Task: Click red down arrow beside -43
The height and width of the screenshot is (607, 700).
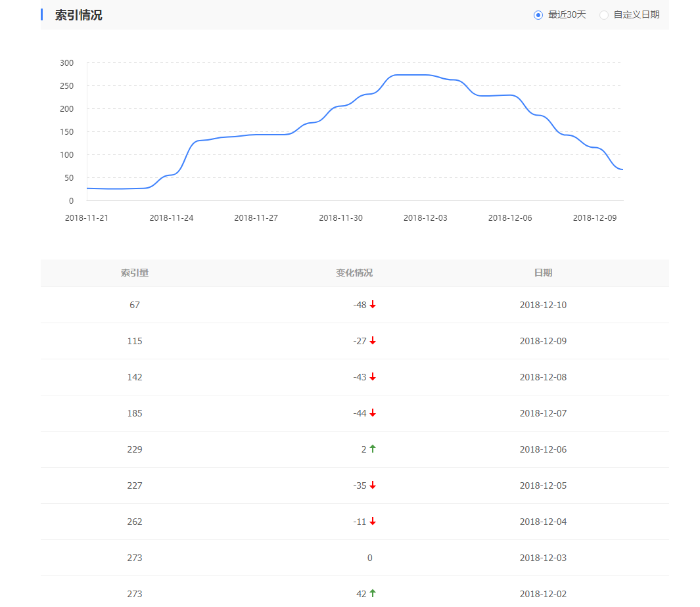Action: 373,377
